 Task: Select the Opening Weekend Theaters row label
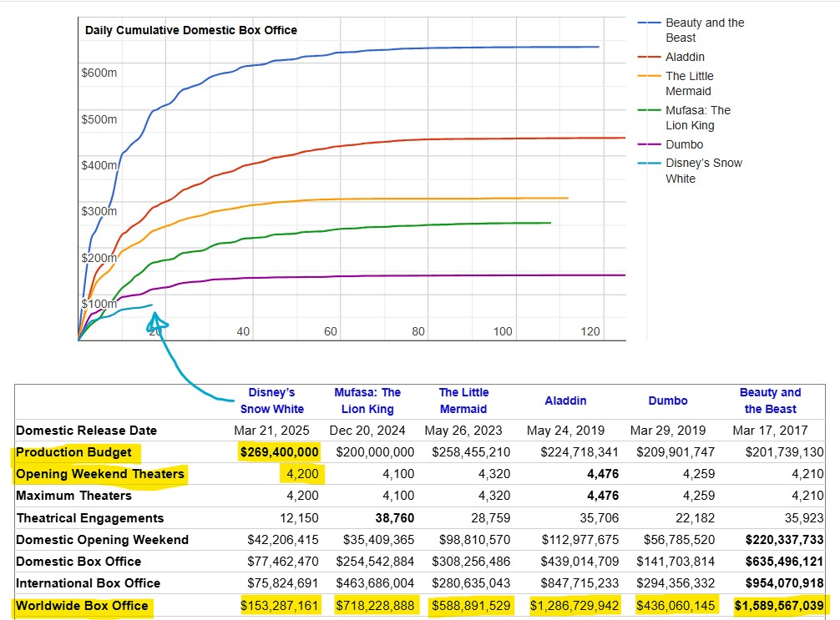click(99, 474)
